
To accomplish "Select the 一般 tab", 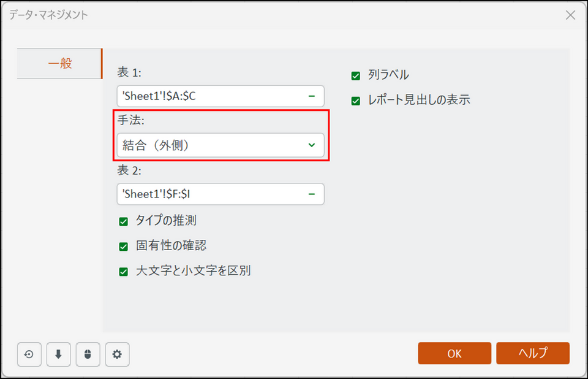I will pos(59,64).
